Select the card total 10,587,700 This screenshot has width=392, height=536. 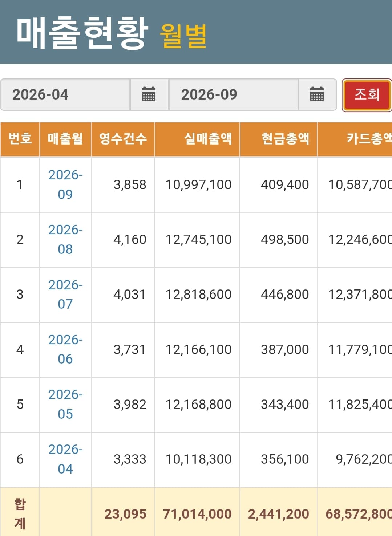coord(360,185)
